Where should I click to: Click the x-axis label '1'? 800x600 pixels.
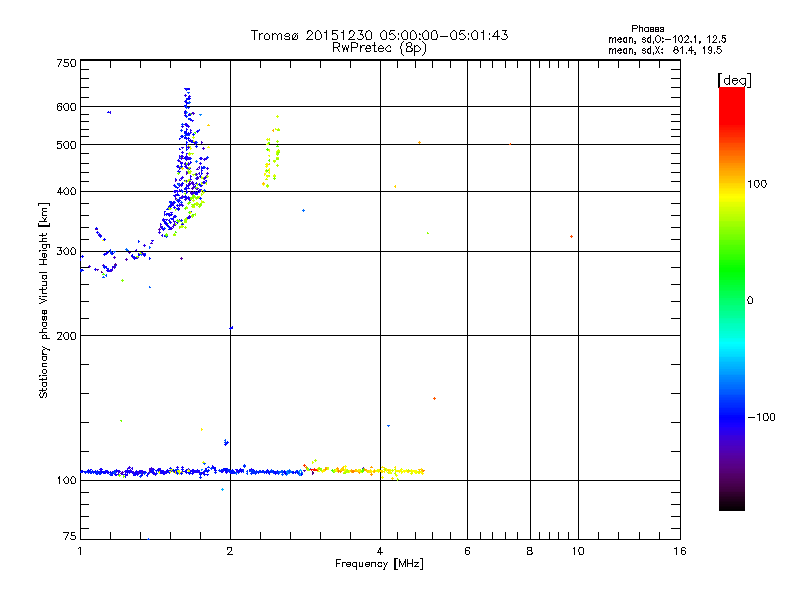click(x=80, y=551)
